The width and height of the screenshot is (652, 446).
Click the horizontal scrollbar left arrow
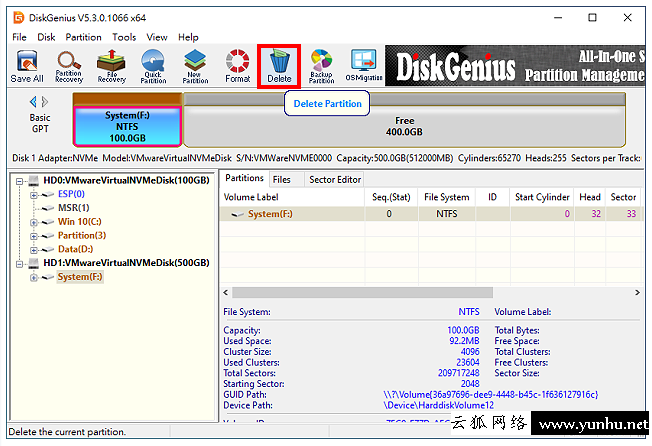tap(225, 293)
